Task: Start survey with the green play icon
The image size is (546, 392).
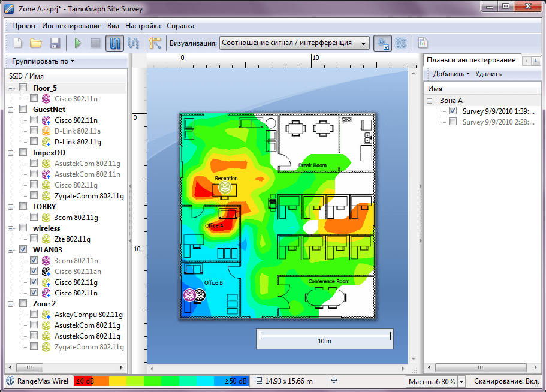Action: tap(78, 43)
